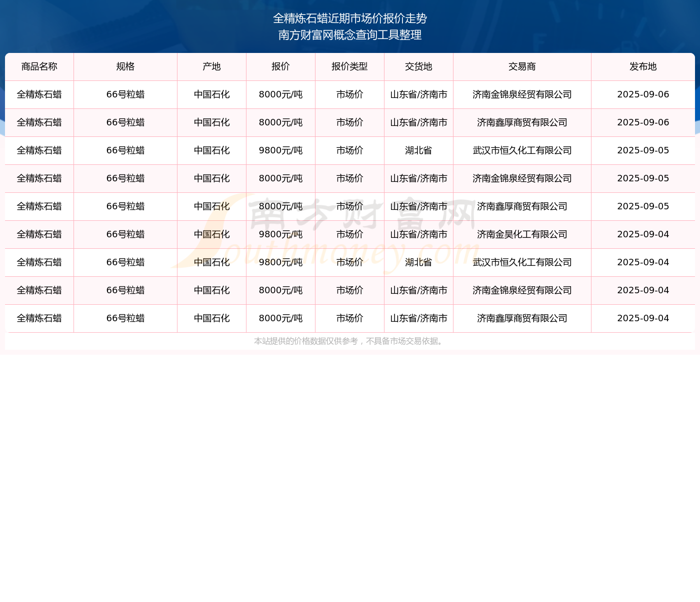Select 武汉市恒久化工有限公司 in the 2025-09-04 row
The image size is (700, 602).
pos(522,262)
